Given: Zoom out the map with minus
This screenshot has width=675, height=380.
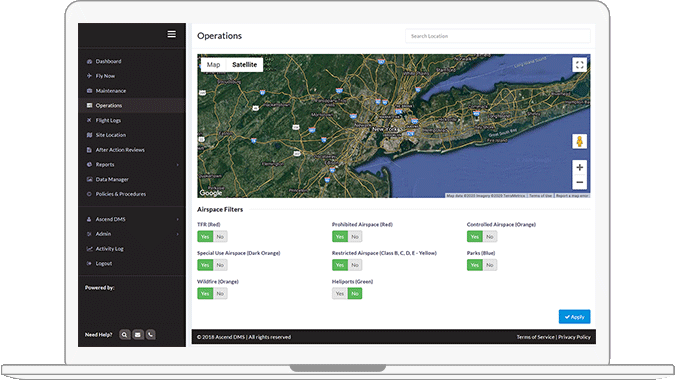Looking at the screenshot, I should (x=579, y=182).
